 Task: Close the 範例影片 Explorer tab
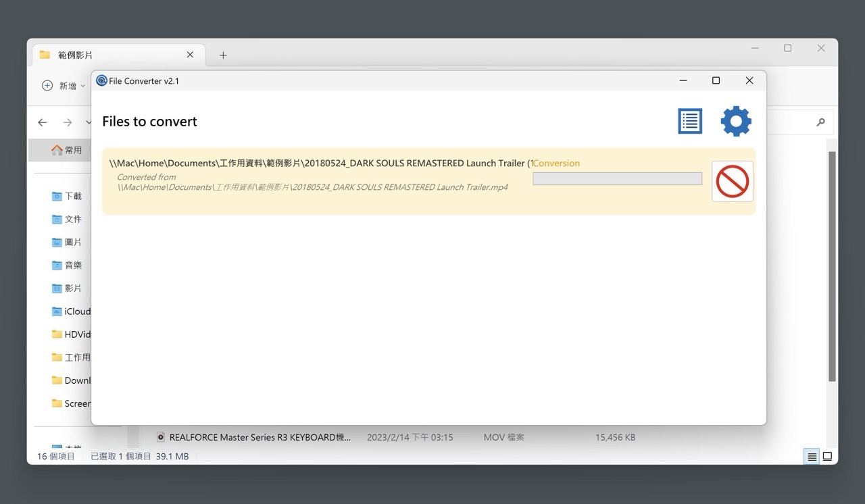190,55
